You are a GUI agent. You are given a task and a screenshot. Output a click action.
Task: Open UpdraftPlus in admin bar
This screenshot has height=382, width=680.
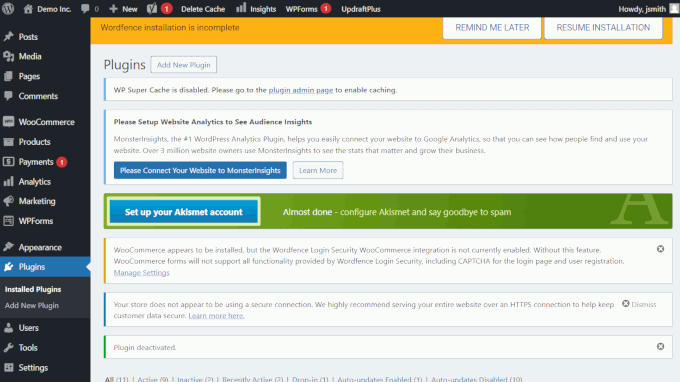(x=361, y=9)
